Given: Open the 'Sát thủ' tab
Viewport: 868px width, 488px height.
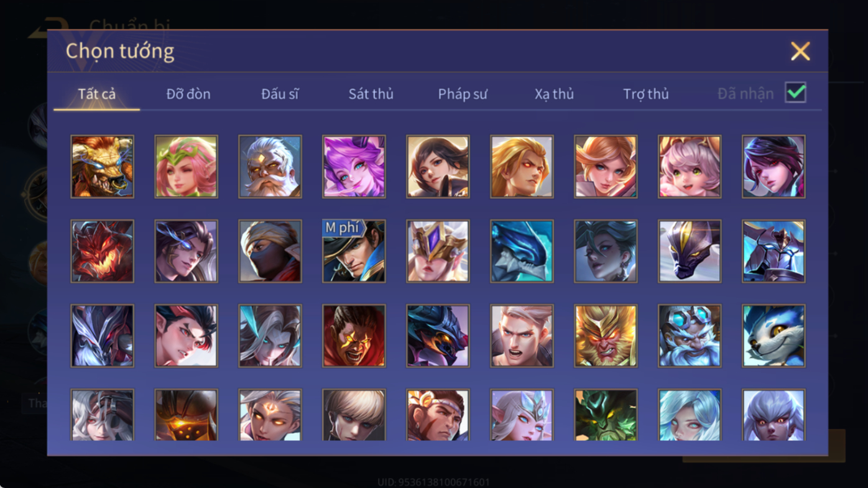Looking at the screenshot, I should click(371, 94).
